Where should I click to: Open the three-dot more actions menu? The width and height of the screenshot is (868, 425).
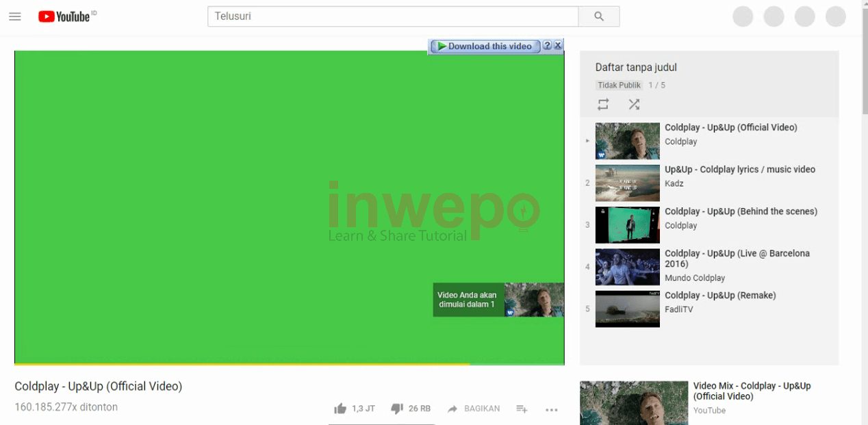552,409
